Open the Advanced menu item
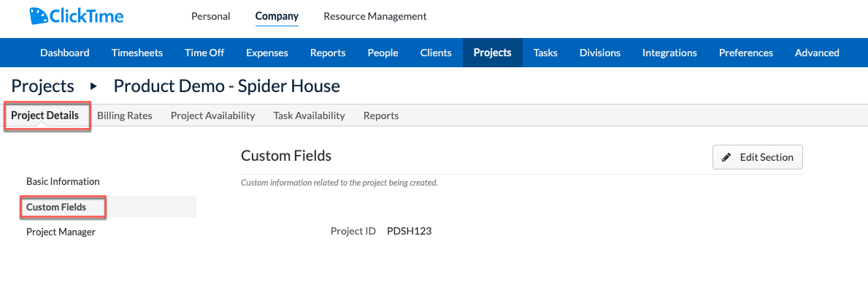Viewport: 868px width, 304px height. (817, 53)
